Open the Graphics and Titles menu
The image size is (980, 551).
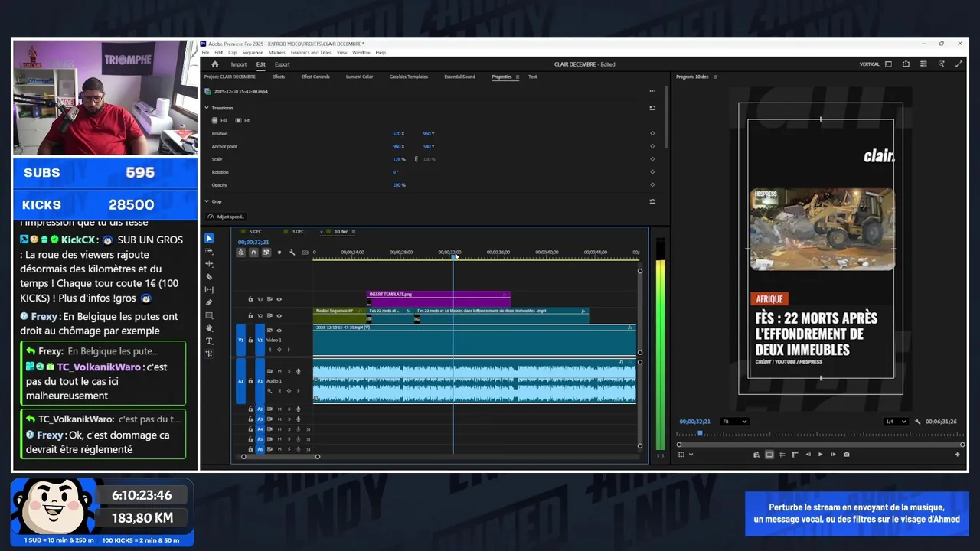click(311, 53)
